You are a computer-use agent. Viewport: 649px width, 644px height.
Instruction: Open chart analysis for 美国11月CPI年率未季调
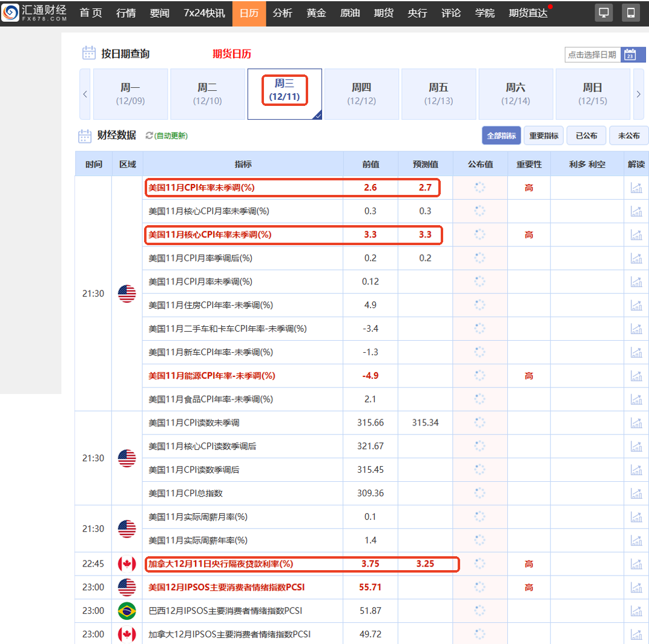pyautogui.click(x=636, y=188)
